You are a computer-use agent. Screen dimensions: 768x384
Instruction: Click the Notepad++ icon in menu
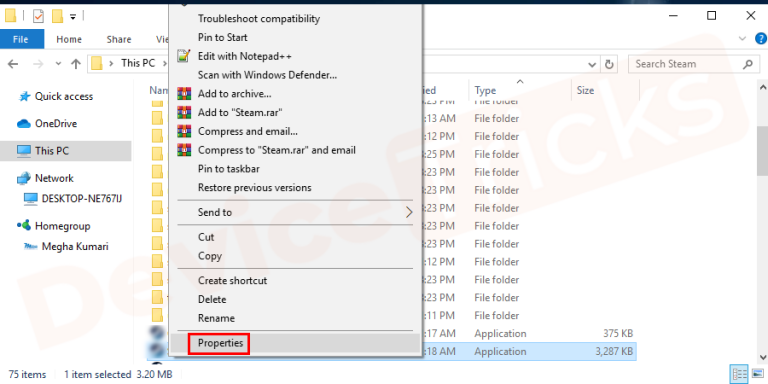[x=184, y=56]
